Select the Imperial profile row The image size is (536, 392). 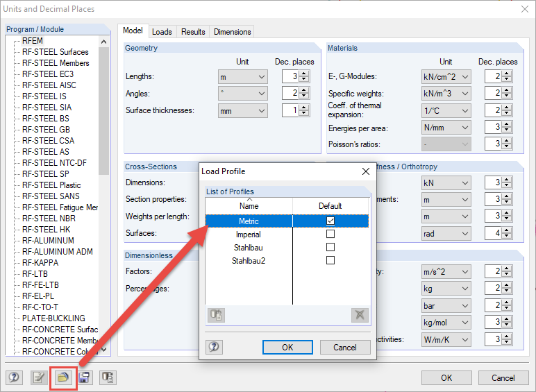(287, 235)
